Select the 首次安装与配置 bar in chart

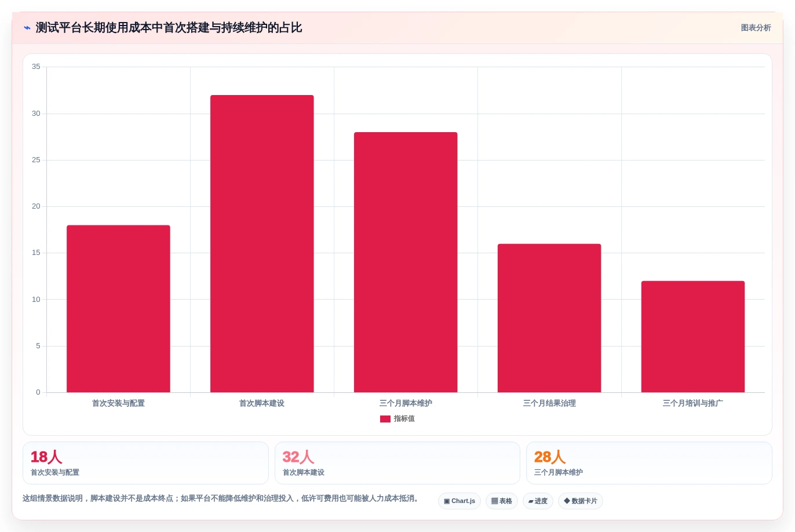pos(118,309)
